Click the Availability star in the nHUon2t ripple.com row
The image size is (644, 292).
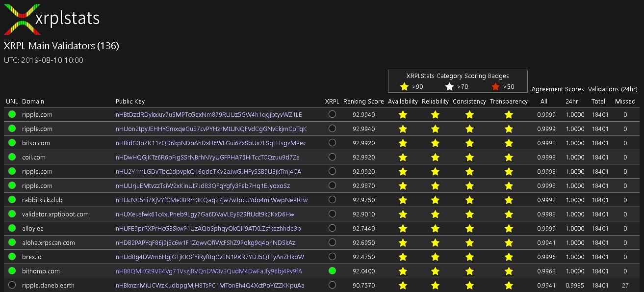(403, 129)
